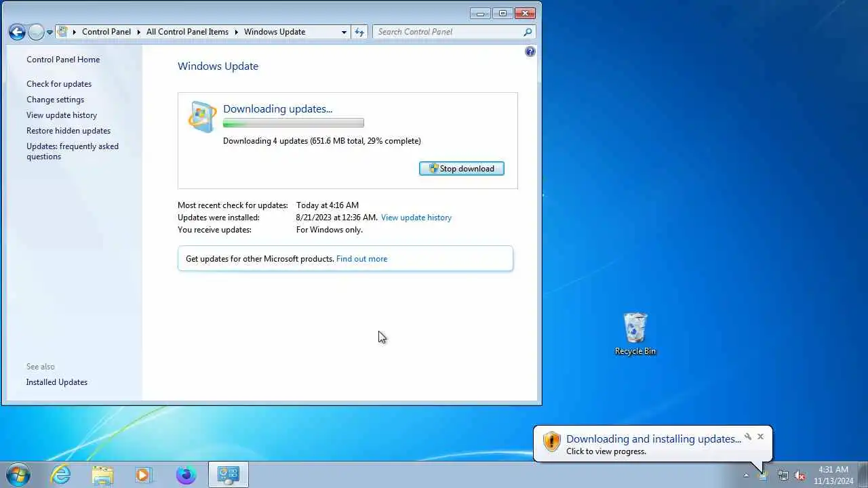Select the Control Panel breadcrumb
The width and height of the screenshot is (868, 488).
pyautogui.click(x=106, y=32)
